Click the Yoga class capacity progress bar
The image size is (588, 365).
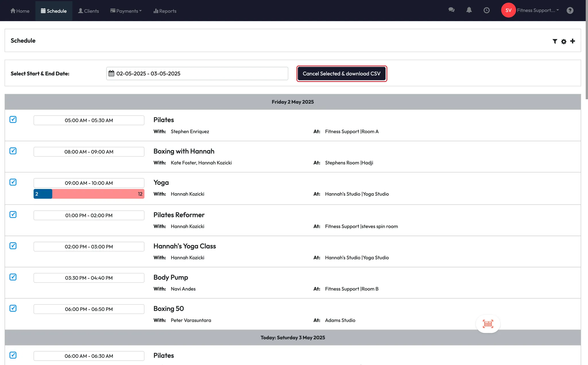click(89, 194)
